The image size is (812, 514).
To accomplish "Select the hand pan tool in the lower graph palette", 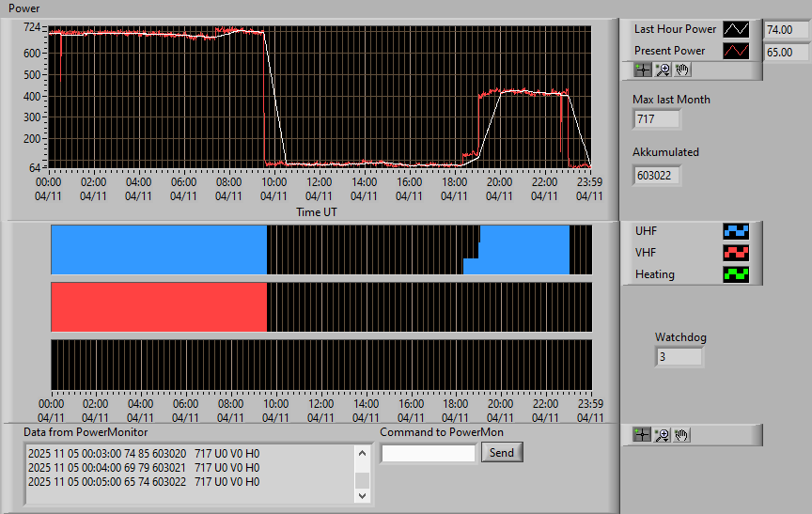I will coord(681,435).
